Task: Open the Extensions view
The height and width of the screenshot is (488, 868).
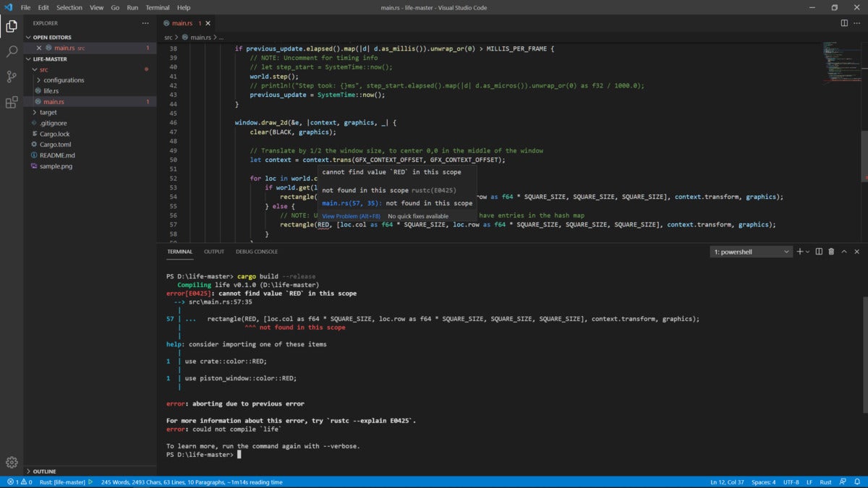Action: (x=12, y=102)
